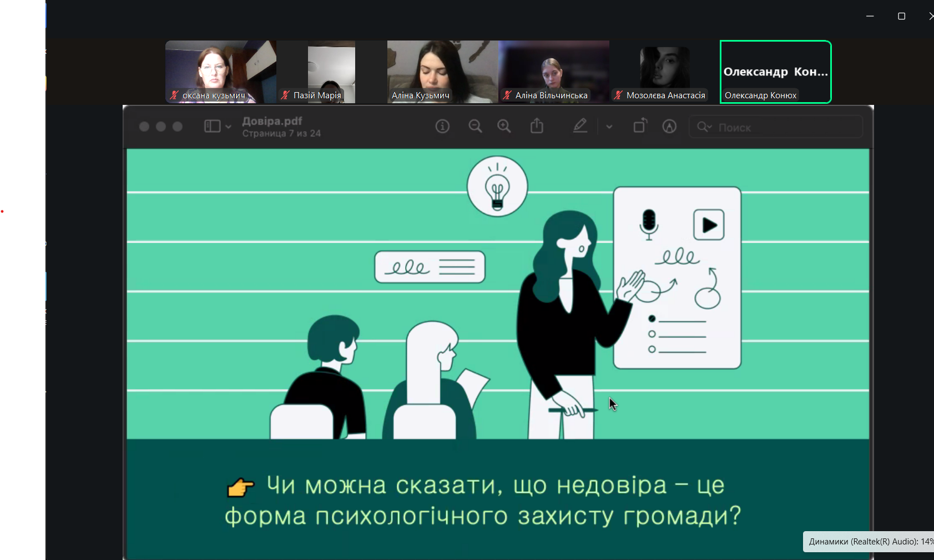Viewport: 934px width, 560px height.
Task: Click the Inspector info icon in Preview toolbar
Action: pos(442,127)
